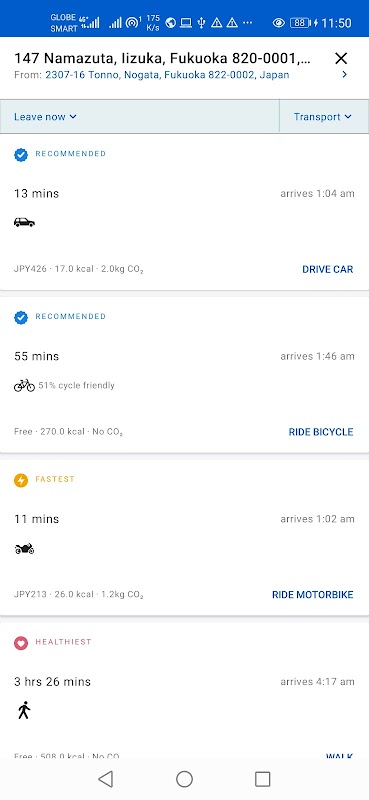Edit the From address 2307-16 Tonno
The image size is (369, 800).
coord(167,75)
